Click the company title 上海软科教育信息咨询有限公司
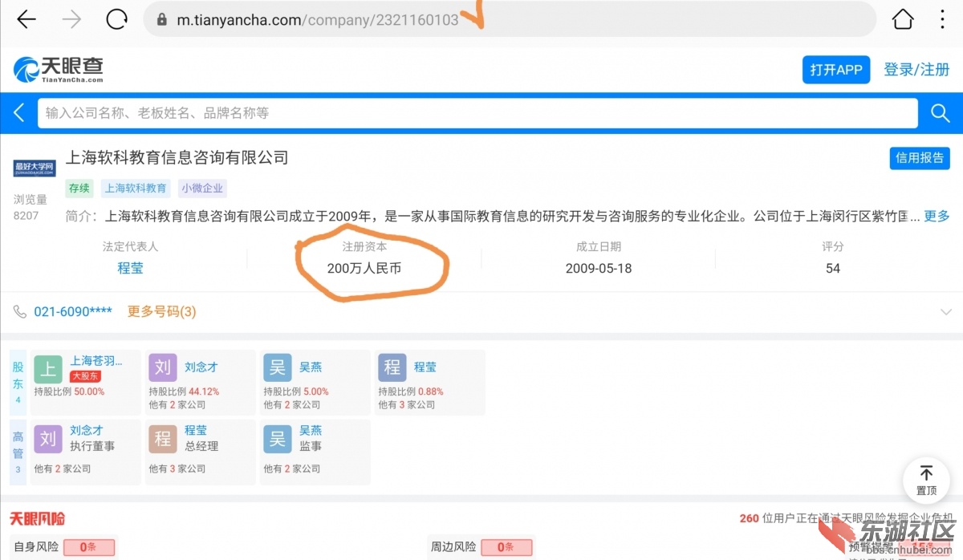The width and height of the screenshot is (963, 560). tap(177, 158)
